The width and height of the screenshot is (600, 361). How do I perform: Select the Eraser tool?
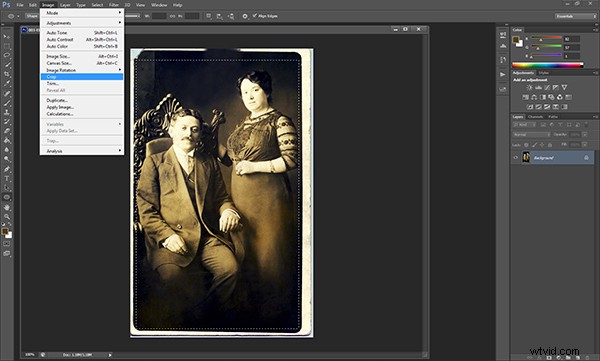[7, 131]
